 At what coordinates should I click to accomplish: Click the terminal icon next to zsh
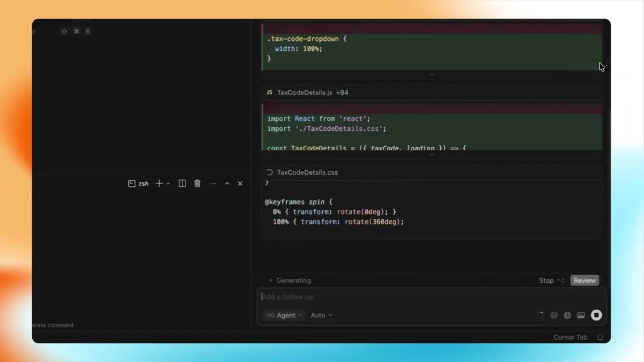[x=133, y=184]
